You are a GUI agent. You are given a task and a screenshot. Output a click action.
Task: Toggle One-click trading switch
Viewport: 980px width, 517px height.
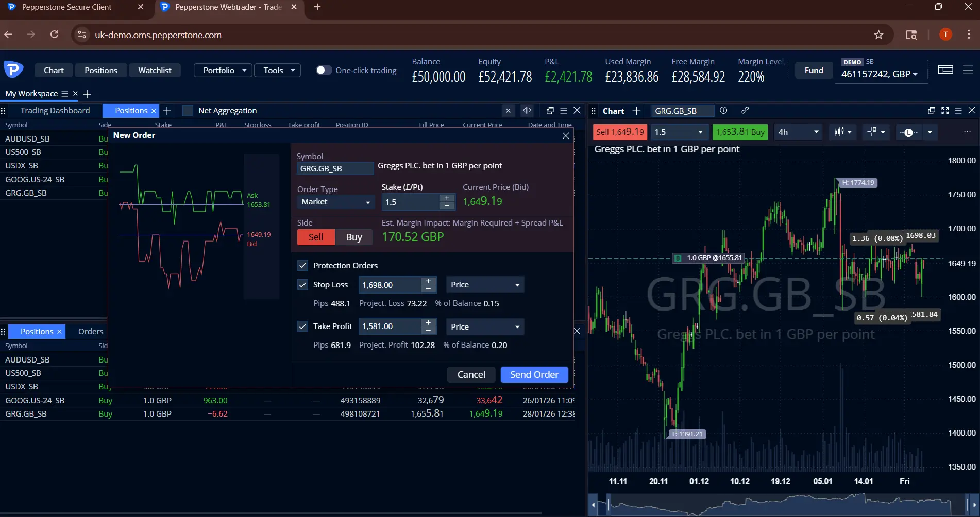[x=323, y=70]
